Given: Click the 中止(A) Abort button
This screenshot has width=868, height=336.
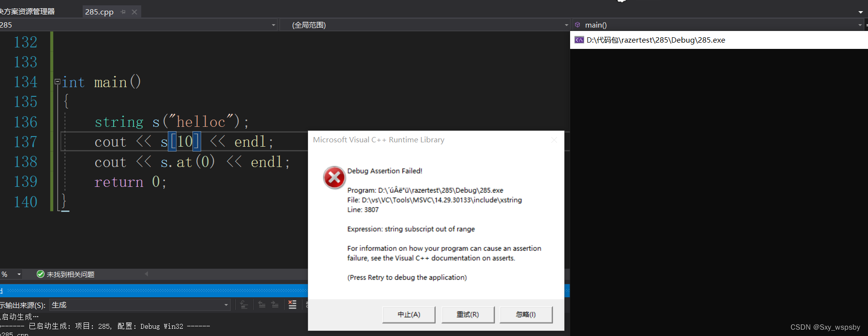Looking at the screenshot, I should click(409, 314).
